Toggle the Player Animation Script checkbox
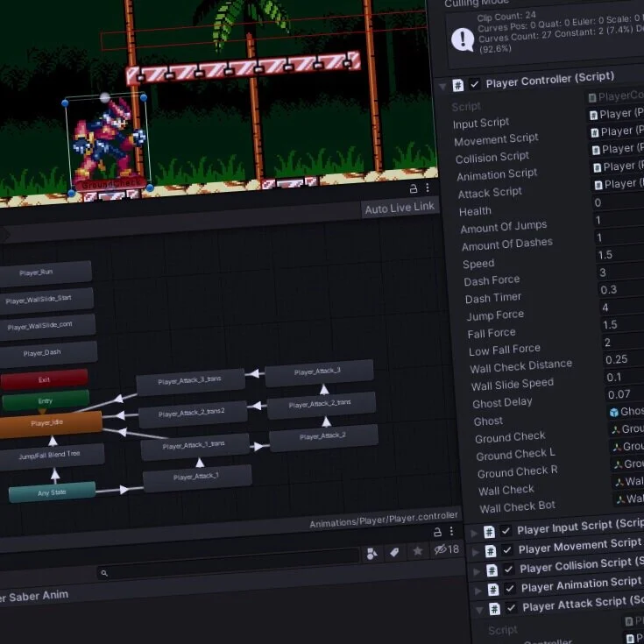The height and width of the screenshot is (644, 644). pos(510,589)
